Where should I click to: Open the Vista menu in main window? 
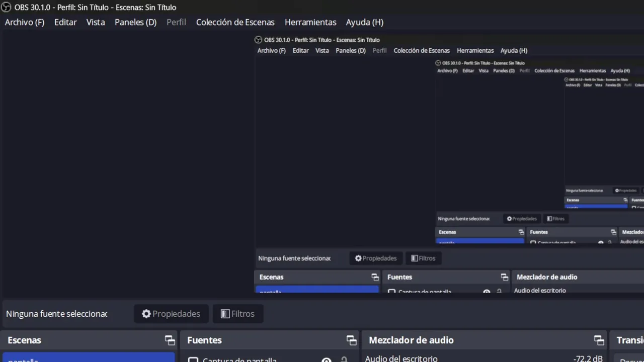96,22
